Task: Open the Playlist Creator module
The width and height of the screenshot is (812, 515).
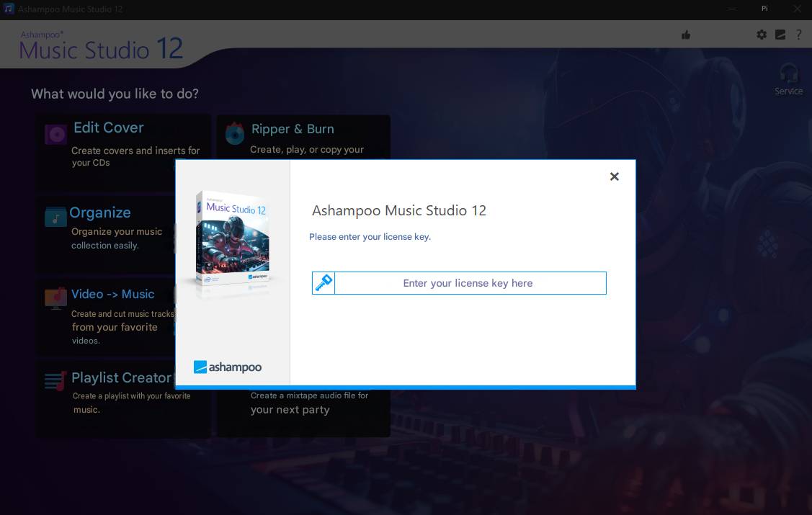Action: [121, 378]
